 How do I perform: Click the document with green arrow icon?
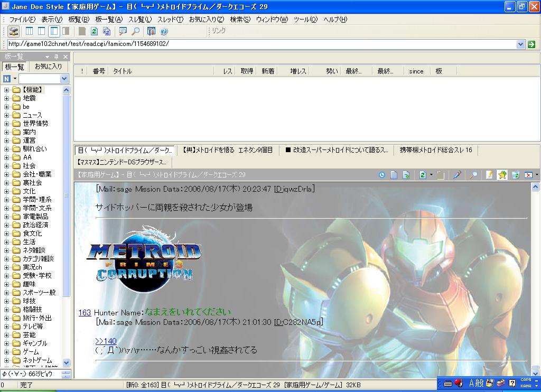pyautogui.click(x=406, y=175)
